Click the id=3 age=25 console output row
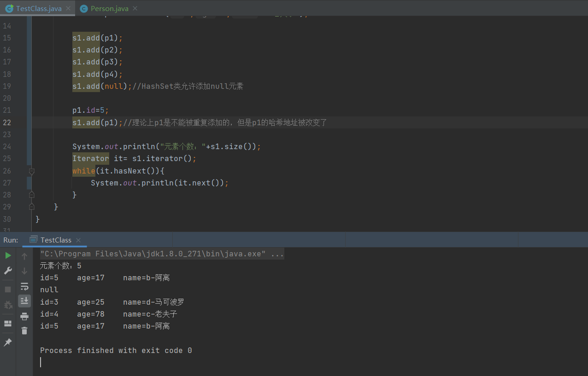Viewport: 588px width, 376px height. (x=112, y=302)
